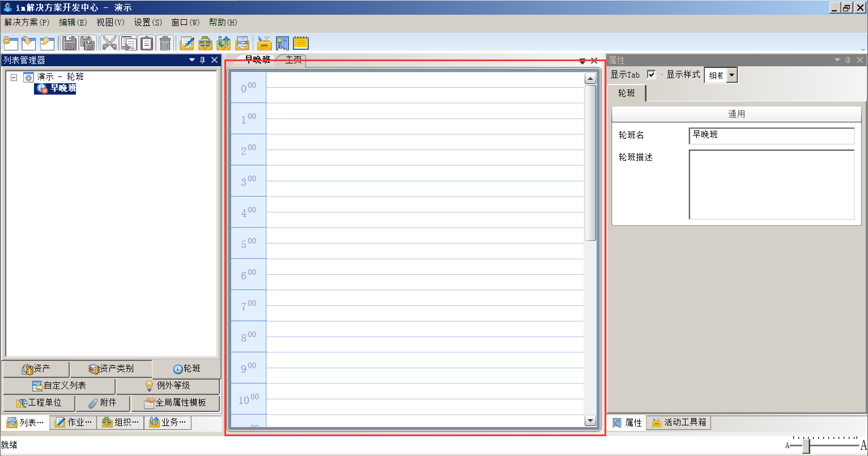
Task: Open the 列表管理器 panel options arrow
Action: [x=192, y=60]
